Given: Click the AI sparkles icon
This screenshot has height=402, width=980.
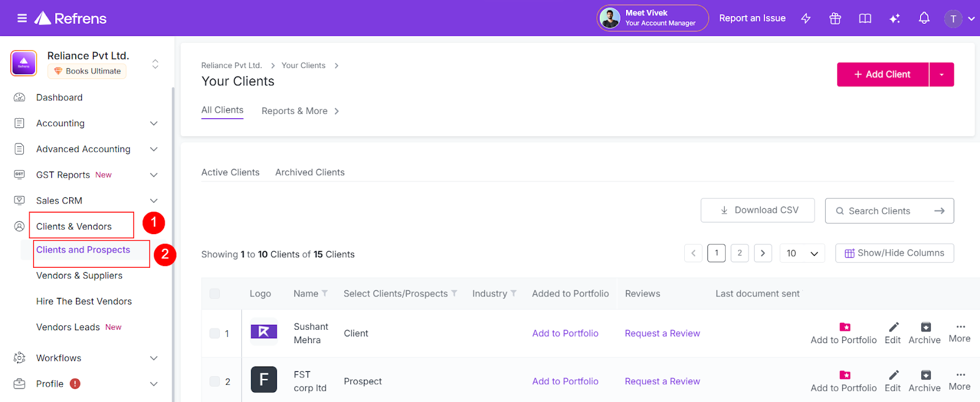Looking at the screenshot, I should coord(895,18).
